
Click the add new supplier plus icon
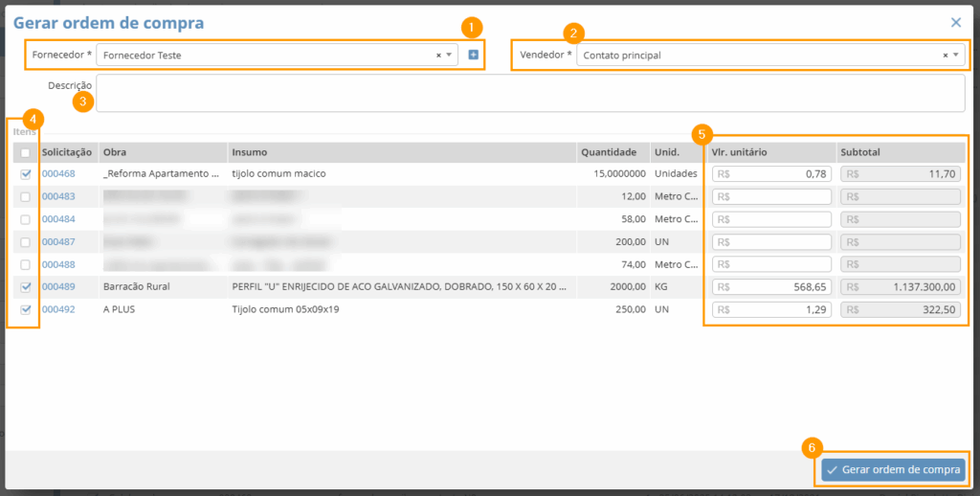coord(473,56)
